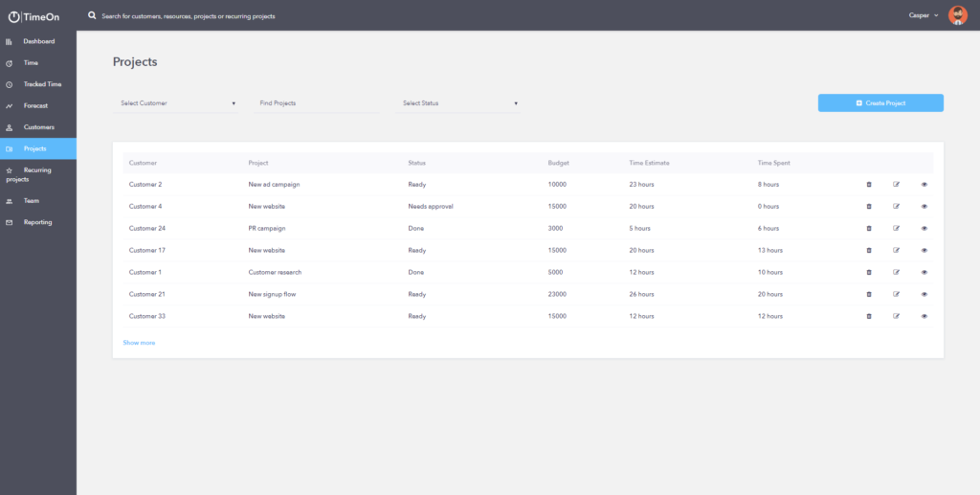The image size is (980, 495).
Task: Click the Time Estimate column header
Action: pos(649,163)
